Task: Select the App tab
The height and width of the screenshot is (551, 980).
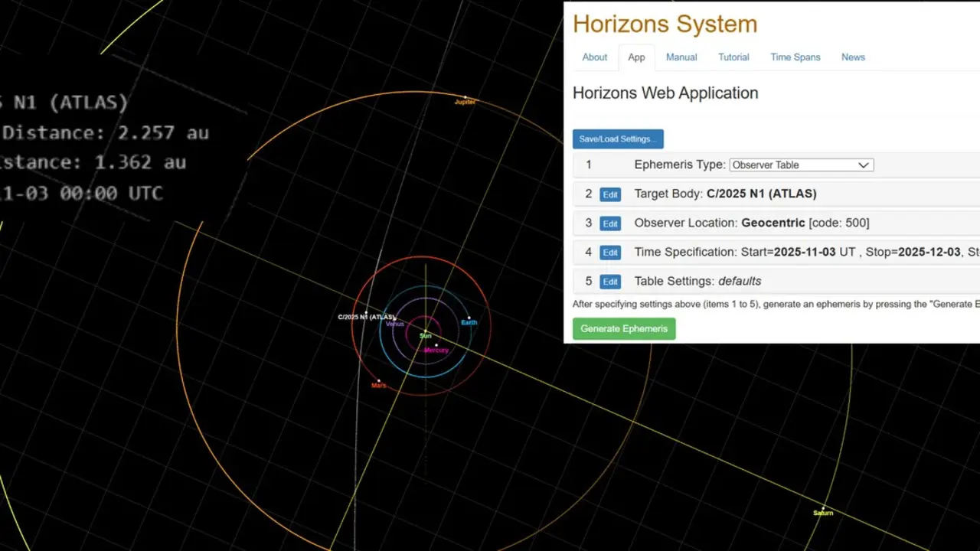Action: (x=636, y=57)
